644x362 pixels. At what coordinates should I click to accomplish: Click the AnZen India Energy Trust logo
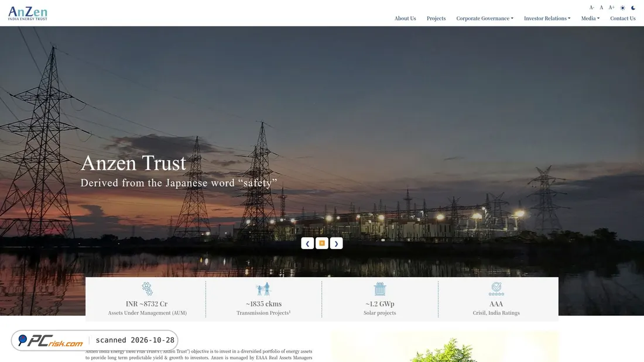(x=28, y=13)
